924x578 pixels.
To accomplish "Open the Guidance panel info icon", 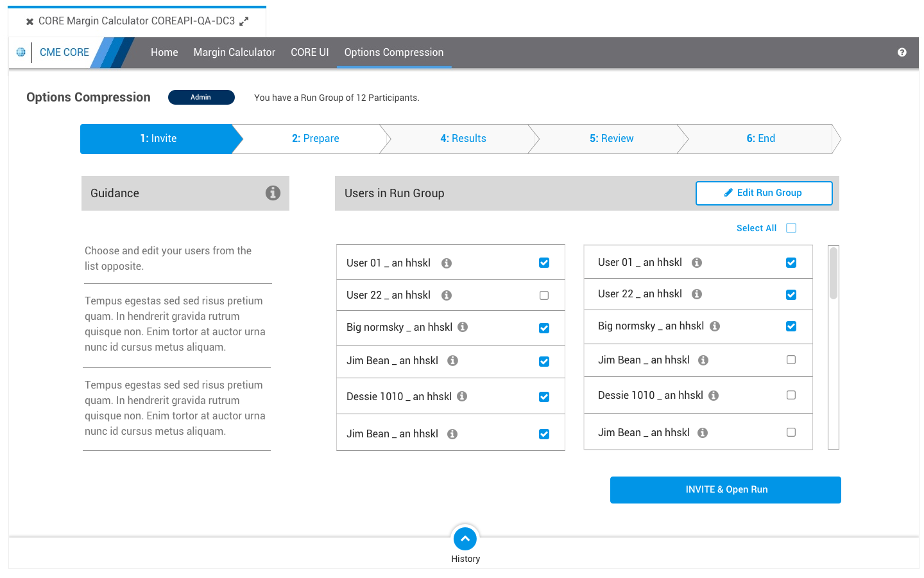I will pyautogui.click(x=273, y=193).
